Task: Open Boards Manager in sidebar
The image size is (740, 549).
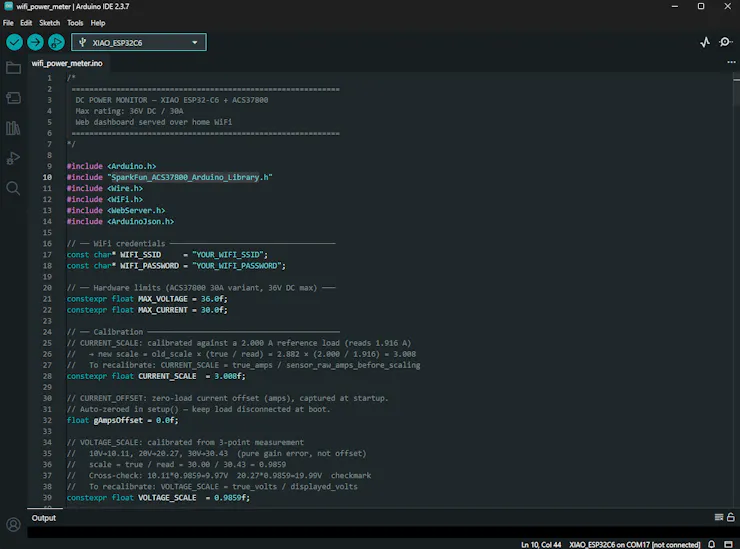Action: click(x=13, y=98)
